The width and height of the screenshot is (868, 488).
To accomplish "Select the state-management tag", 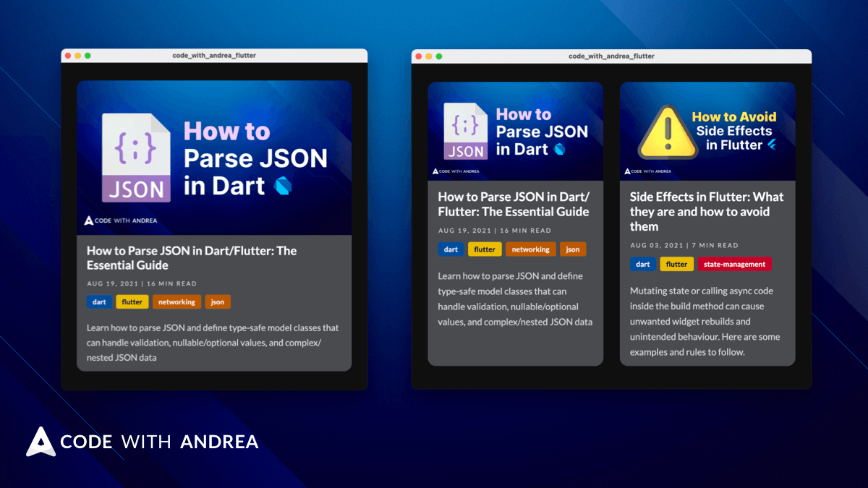I will (735, 265).
